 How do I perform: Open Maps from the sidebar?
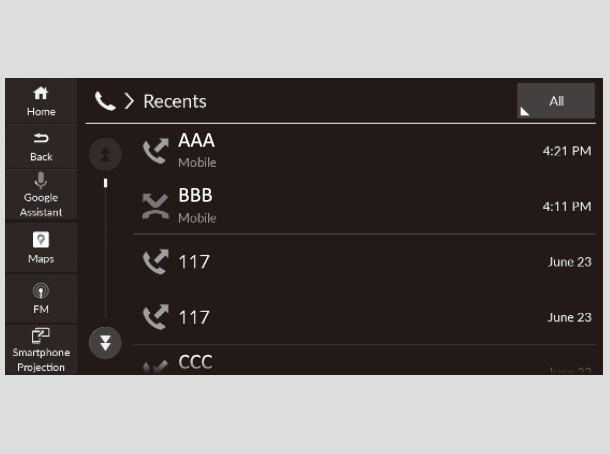pos(41,246)
